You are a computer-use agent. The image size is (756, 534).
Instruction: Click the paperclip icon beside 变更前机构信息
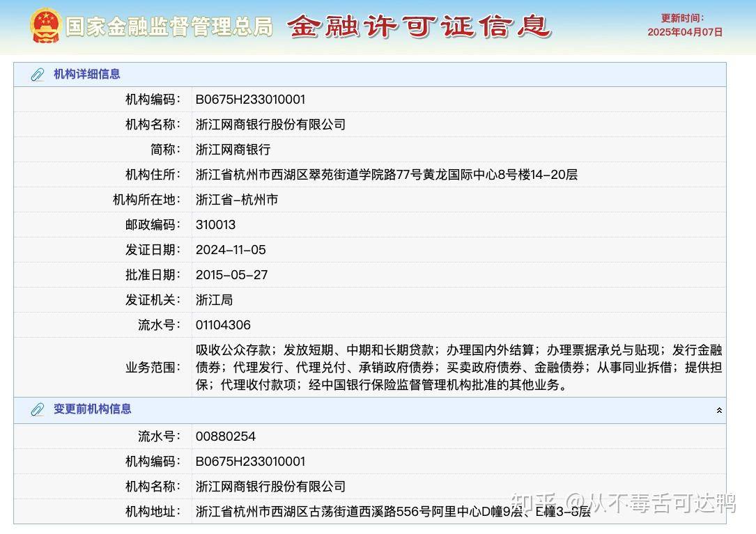[37, 409]
